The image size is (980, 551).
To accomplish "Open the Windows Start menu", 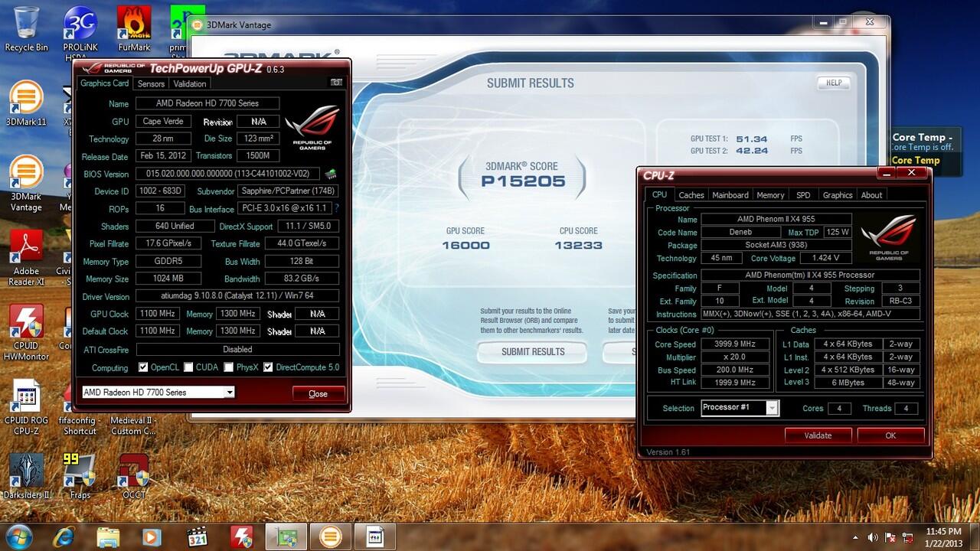I will pos(18,536).
